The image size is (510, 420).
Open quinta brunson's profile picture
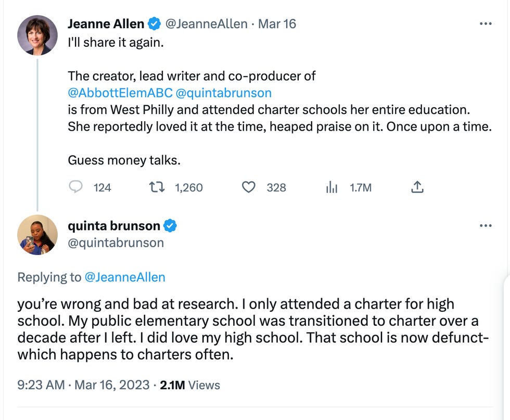(x=37, y=235)
